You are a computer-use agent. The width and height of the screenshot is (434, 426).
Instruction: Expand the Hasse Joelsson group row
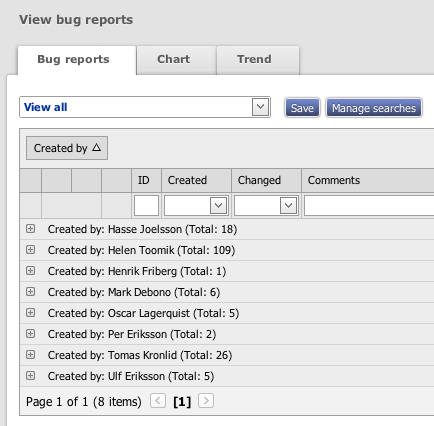point(30,229)
